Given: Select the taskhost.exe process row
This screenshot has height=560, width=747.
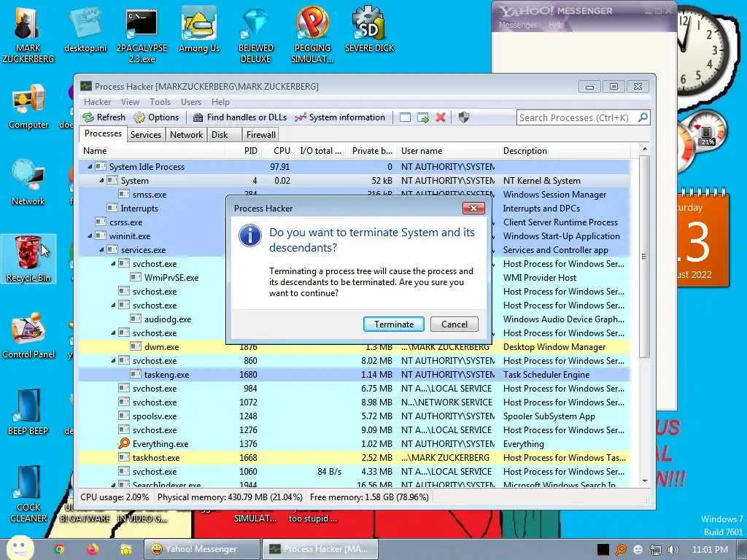Looking at the screenshot, I should pos(355,458).
